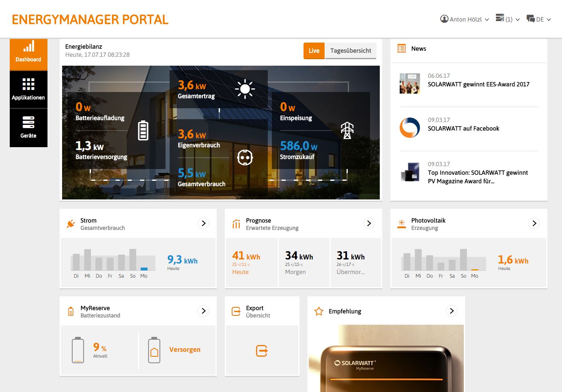Open the DE language dropdown
Viewport: 562px width, 392px height.
click(x=539, y=19)
